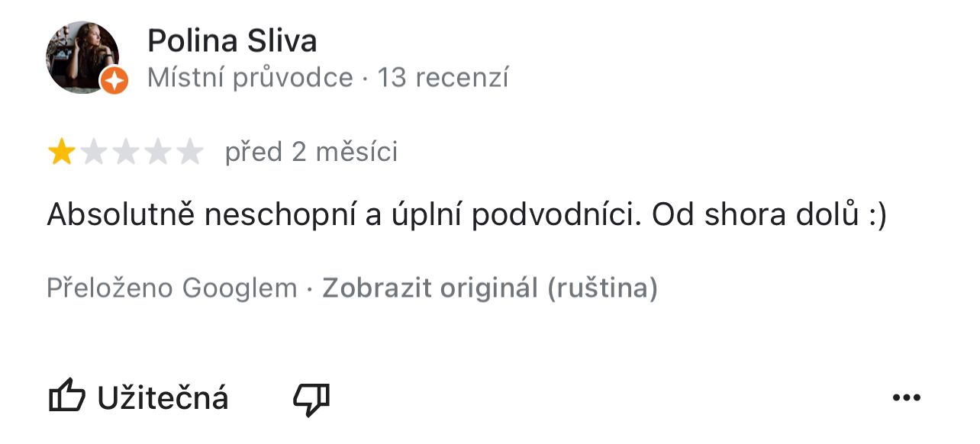Click the před 2 měsíci timestamp

(311, 153)
